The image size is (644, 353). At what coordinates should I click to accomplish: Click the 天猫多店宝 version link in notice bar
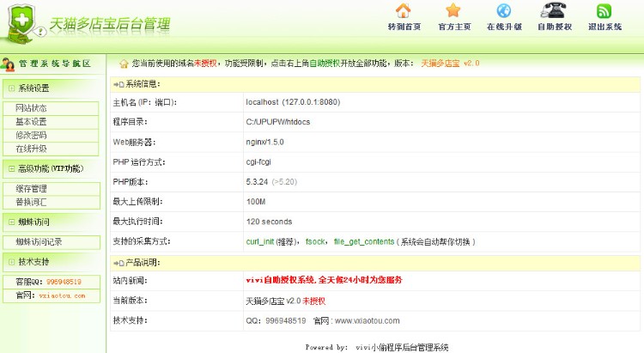[x=449, y=64]
